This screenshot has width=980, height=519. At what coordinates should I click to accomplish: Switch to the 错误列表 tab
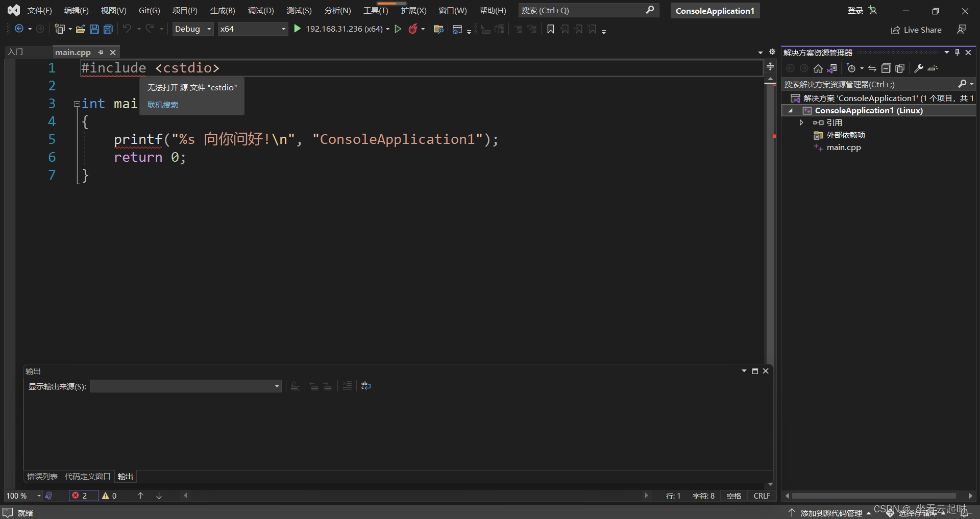tap(42, 476)
